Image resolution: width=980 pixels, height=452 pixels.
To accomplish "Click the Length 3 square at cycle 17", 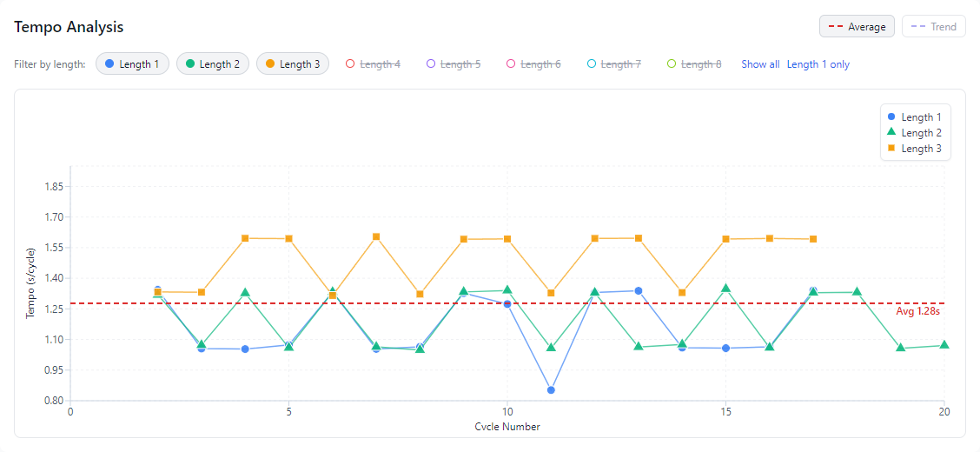I will point(813,239).
